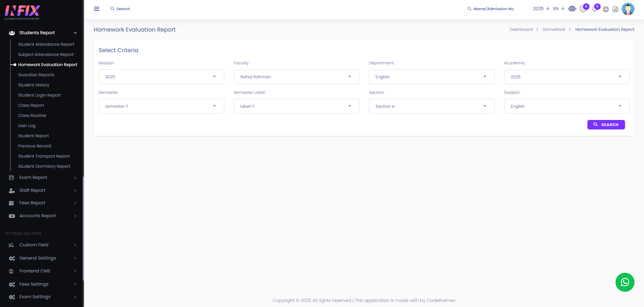Viewport: 644px width, 307px height.
Task: Click the top Search input field
Action: click(123, 9)
